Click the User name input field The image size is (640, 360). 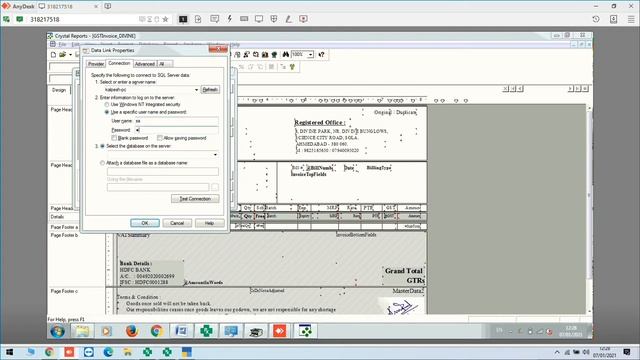click(x=176, y=121)
